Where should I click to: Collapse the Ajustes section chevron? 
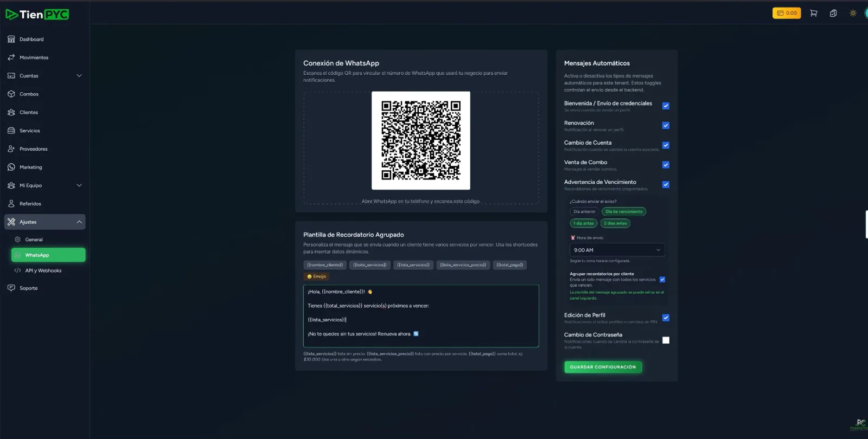79,222
